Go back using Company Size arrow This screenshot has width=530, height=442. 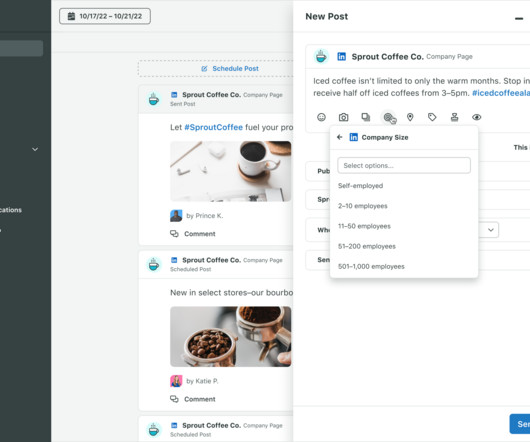(x=340, y=137)
